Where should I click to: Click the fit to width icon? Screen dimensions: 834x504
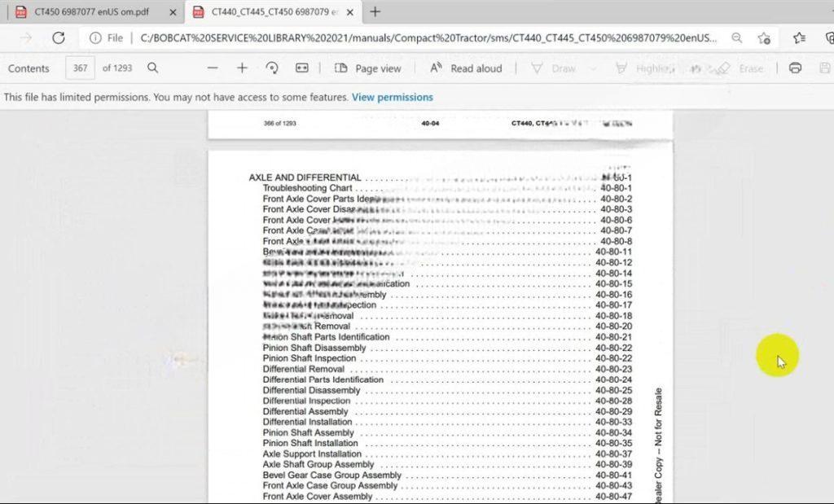point(302,68)
